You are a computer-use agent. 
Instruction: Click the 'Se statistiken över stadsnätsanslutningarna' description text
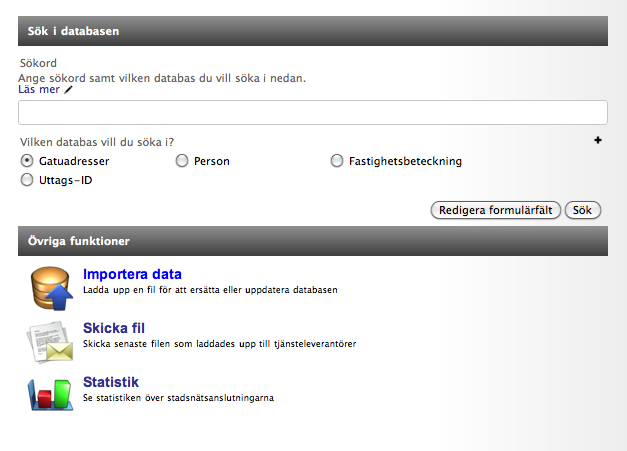(178, 397)
